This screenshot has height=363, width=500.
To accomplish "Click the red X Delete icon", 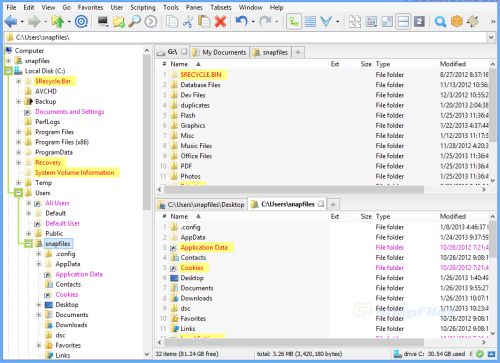I will point(220,22).
